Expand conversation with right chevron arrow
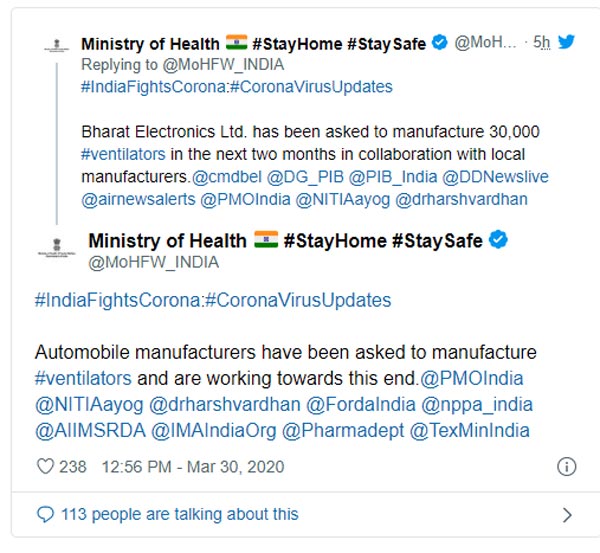The width and height of the screenshot is (600, 553). coord(567,515)
